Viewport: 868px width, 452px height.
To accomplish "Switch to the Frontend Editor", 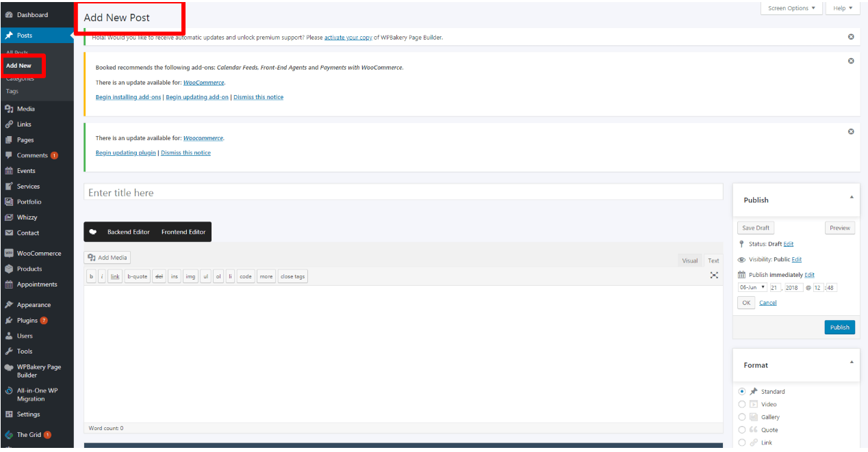I will pyautogui.click(x=183, y=232).
